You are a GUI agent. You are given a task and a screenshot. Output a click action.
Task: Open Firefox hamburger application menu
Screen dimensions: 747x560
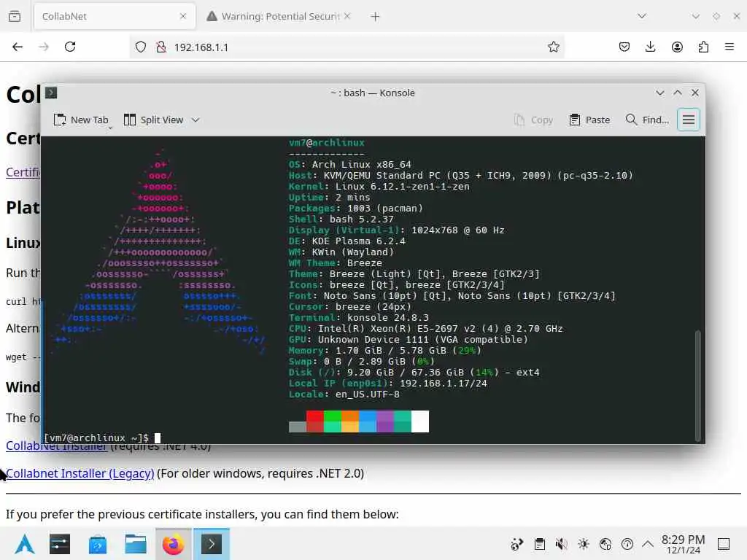coord(729,47)
